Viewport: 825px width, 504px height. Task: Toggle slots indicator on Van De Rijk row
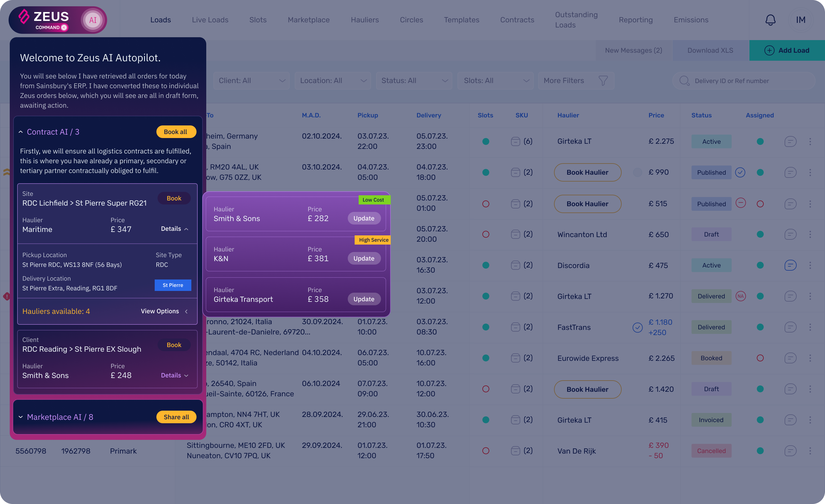(x=486, y=451)
